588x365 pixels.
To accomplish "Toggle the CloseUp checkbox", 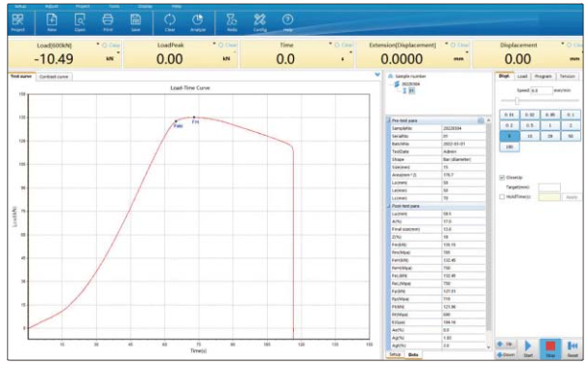I will [502, 178].
